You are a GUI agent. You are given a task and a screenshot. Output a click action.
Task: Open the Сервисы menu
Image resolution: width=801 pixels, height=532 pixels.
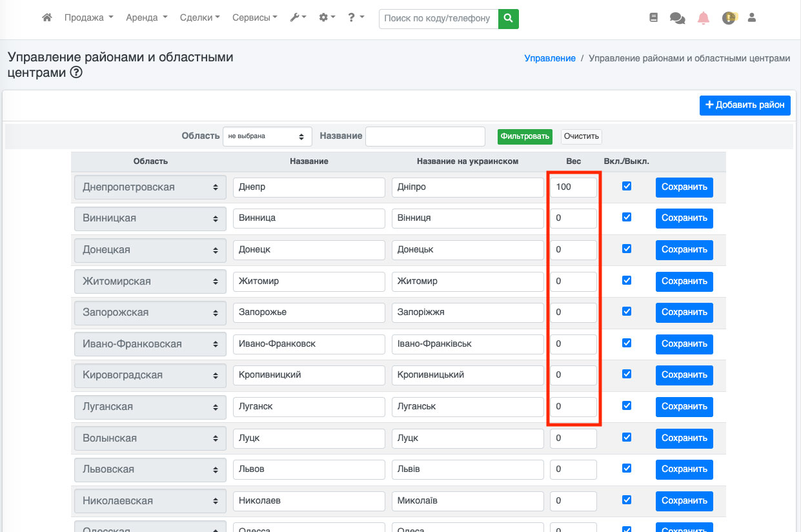pos(254,18)
